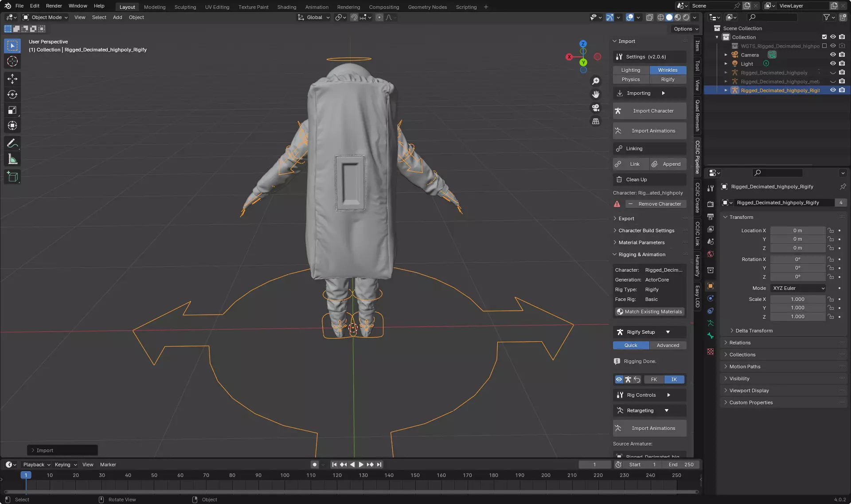Click the Append button
The image size is (851, 504).
(668, 164)
